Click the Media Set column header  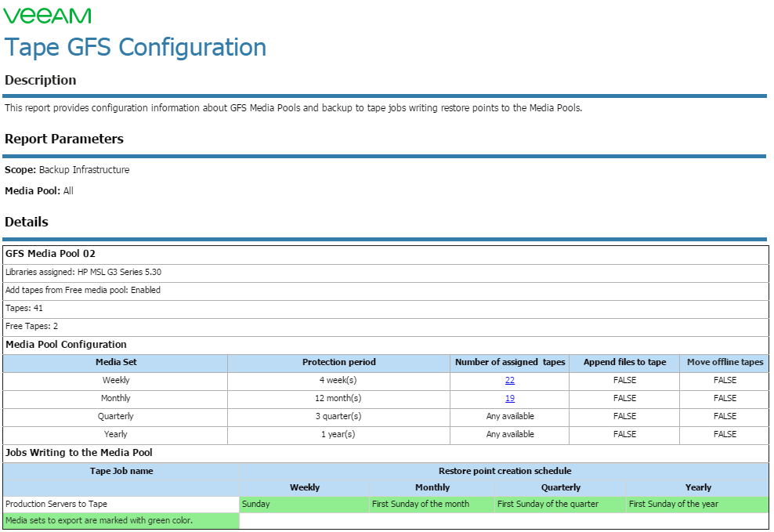click(115, 364)
